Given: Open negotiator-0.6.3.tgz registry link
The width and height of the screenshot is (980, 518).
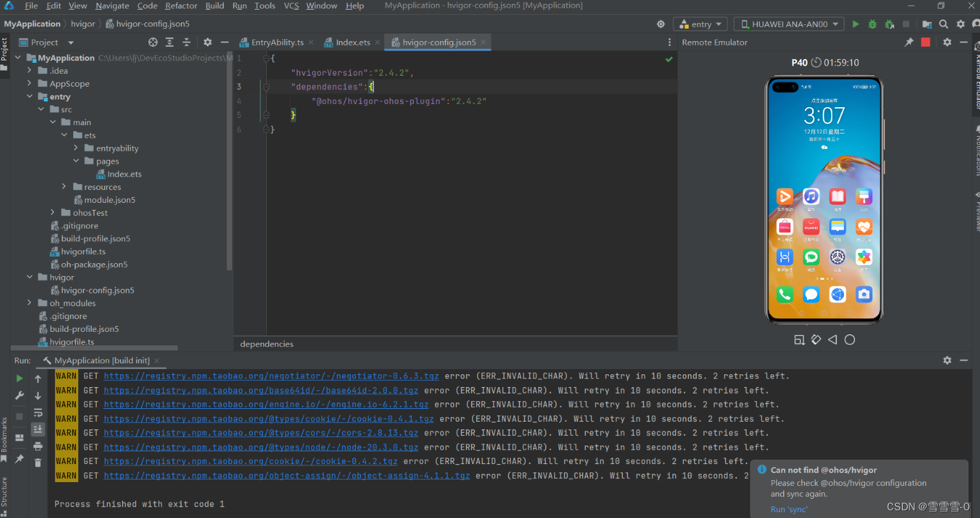Looking at the screenshot, I should [x=271, y=376].
